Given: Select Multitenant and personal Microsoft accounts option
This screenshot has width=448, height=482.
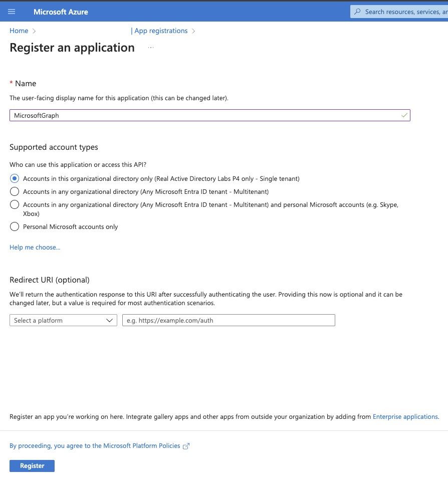Looking at the screenshot, I should click(x=15, y=204).
